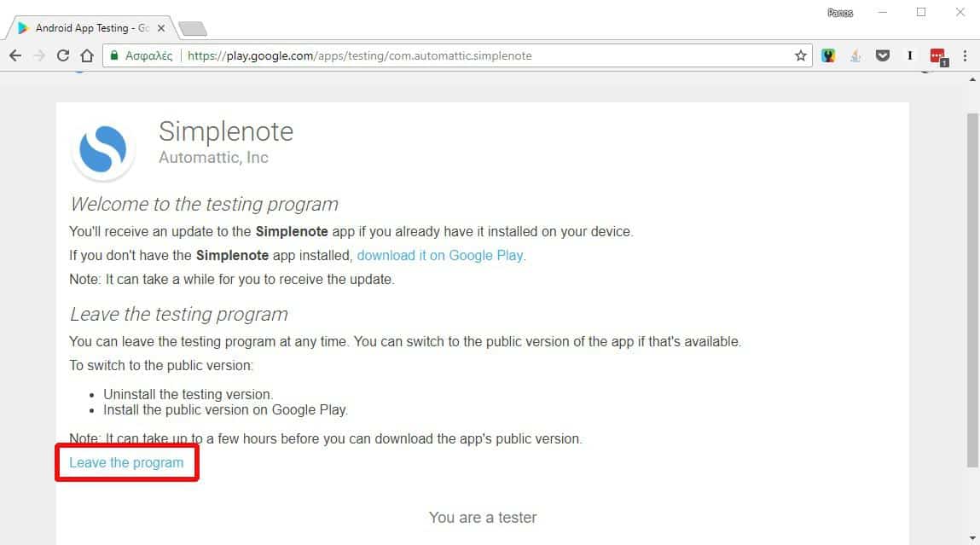
Task: Click the Ασφαλές secure label
Action: (x=148, y=55)
